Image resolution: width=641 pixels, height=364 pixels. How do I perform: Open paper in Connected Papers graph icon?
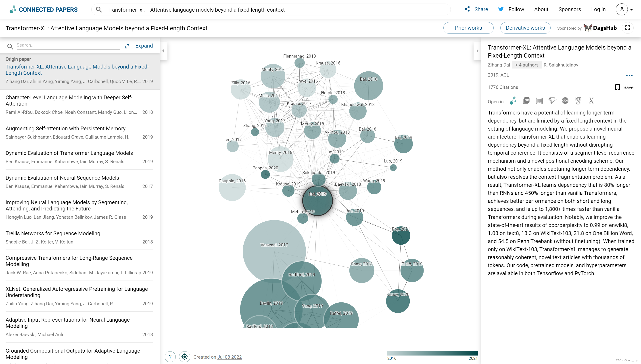(513, 101)
